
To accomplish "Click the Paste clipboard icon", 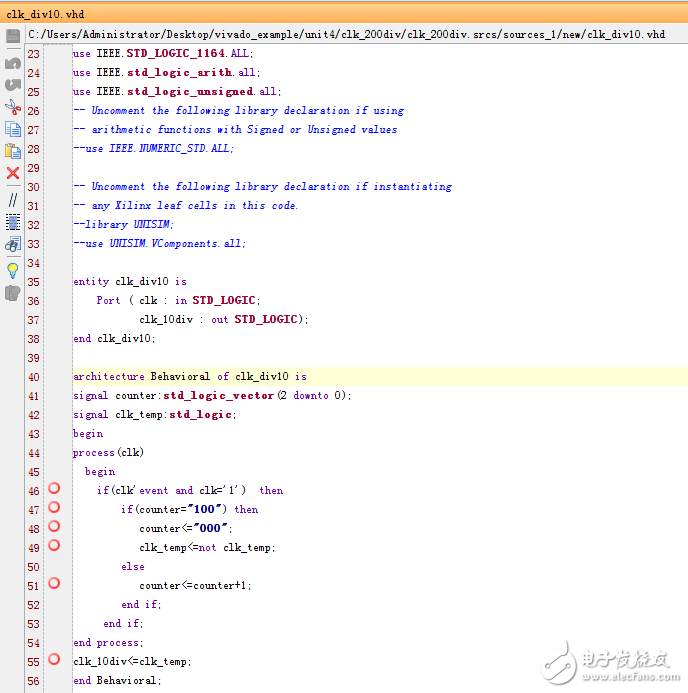I will click(x=13, y=151).
